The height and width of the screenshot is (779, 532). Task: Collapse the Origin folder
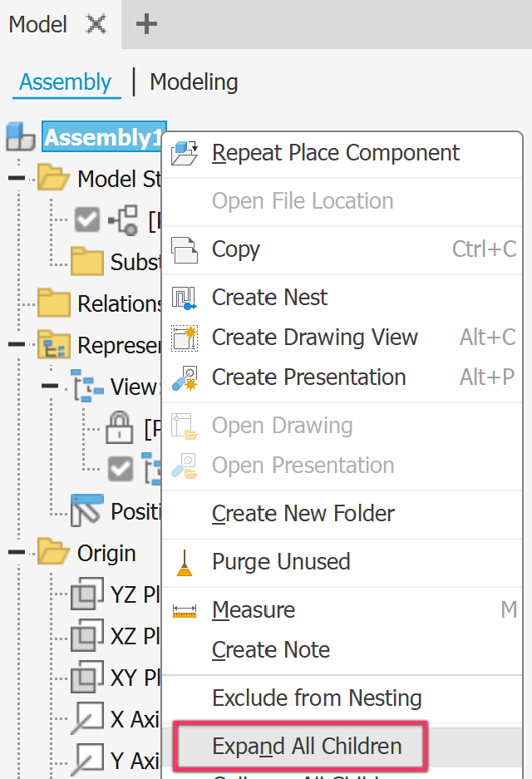pyautogui.click(x=17, y=553)
